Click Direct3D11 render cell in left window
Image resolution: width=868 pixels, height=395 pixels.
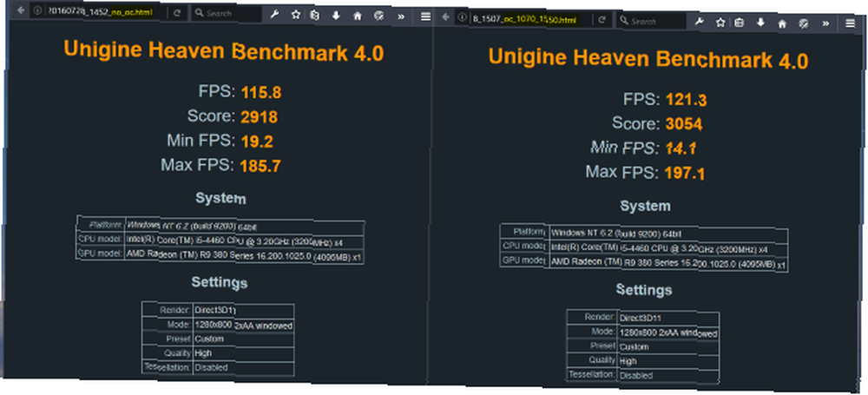point(244,310)
